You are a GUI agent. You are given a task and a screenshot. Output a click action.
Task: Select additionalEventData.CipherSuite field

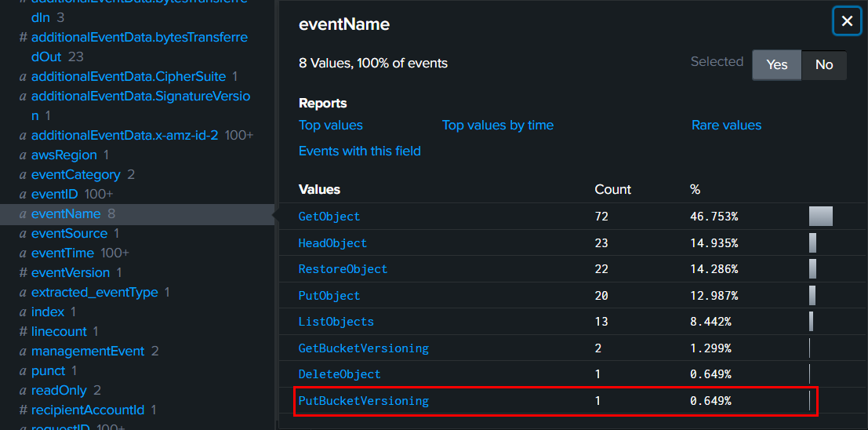pos(128,77)
